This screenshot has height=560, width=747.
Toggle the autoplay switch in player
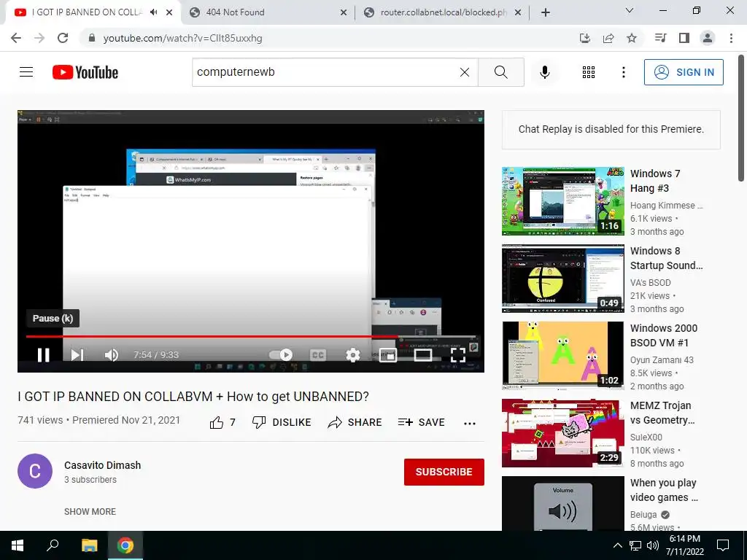tap(281, 355)
